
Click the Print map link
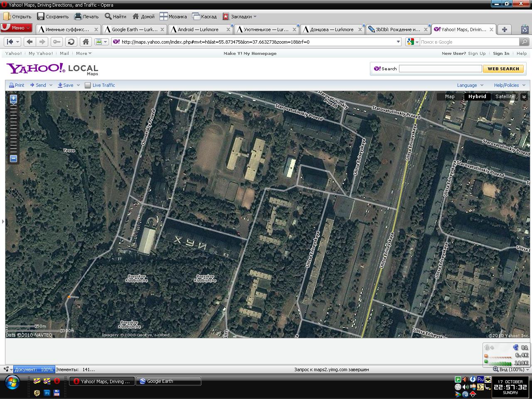click(x=17, y=85)
